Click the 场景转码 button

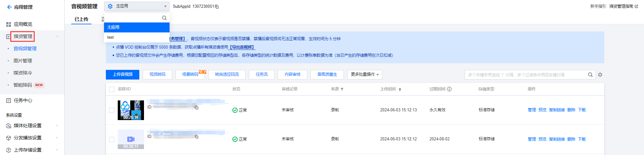pos(190,75)
